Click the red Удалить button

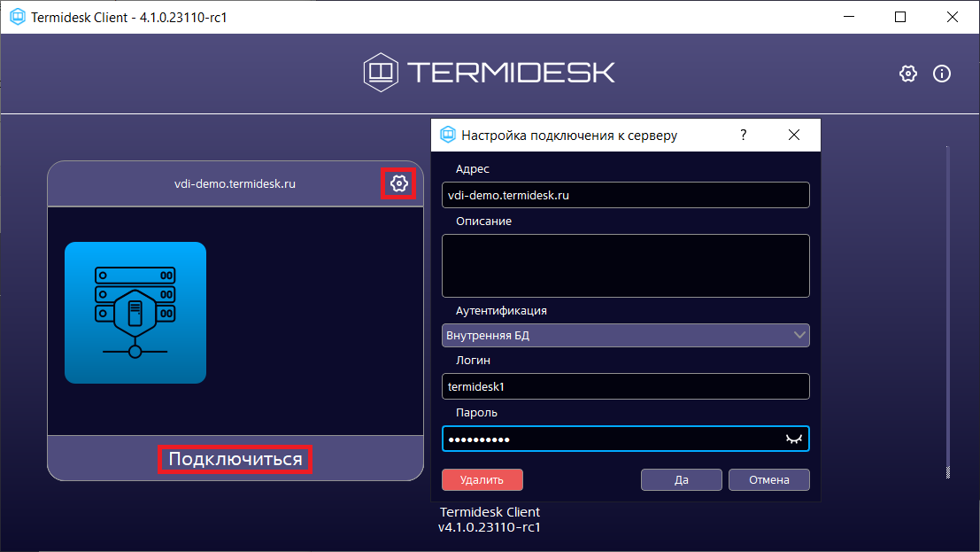(x=482, y=479)
